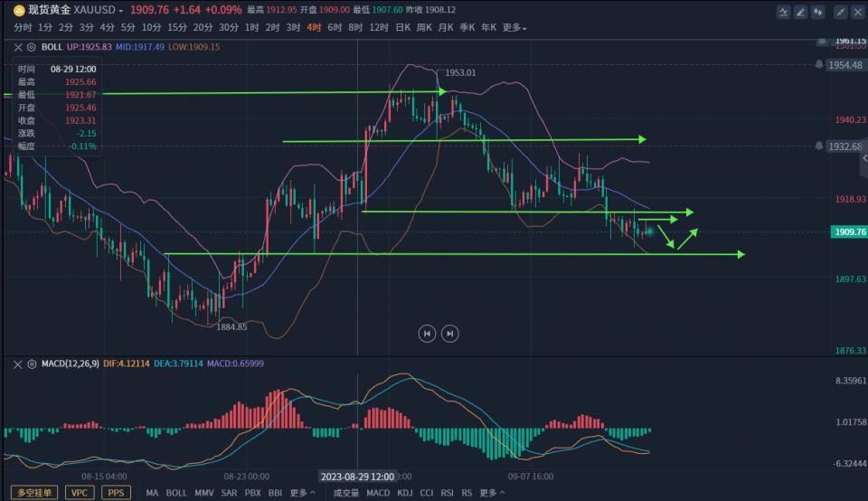This screenshot has width=868, height=501.
Task: Select the 8时 timeframe
Action: coord(355,27)
